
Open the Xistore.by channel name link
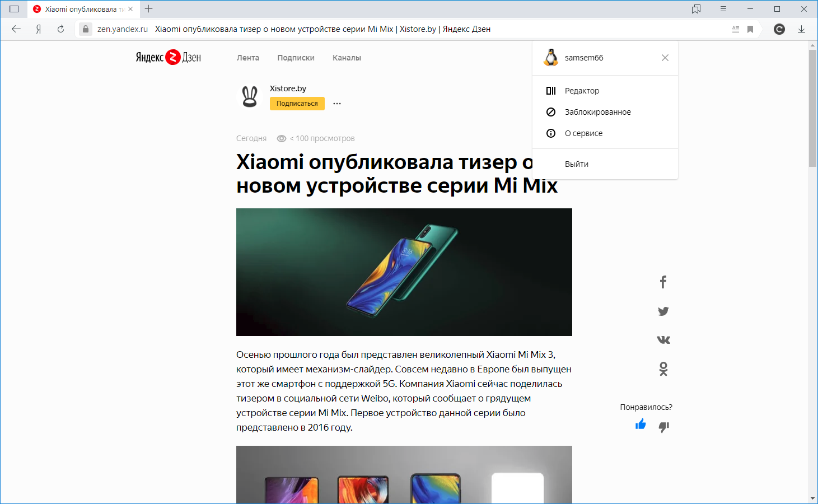tap(288, 88)
